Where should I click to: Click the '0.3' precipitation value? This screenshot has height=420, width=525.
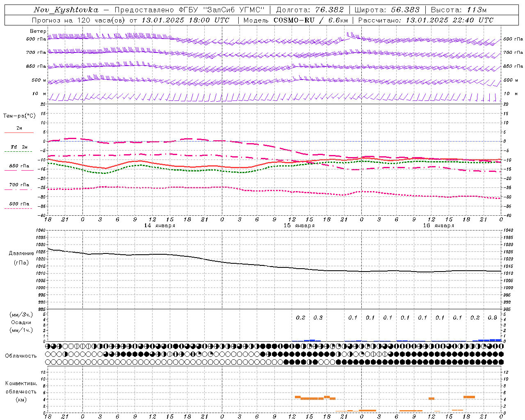pyautogui.click(x=318, y=317)
